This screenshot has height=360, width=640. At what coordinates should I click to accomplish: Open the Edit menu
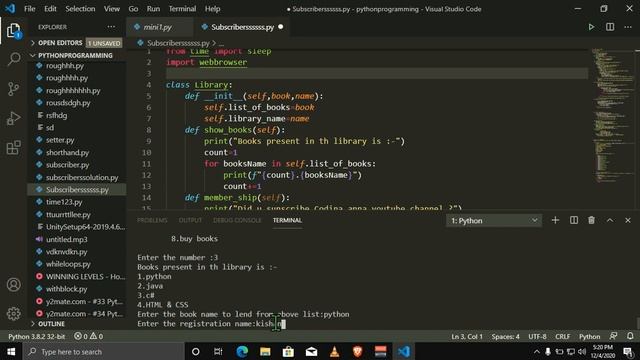(50, 9)
